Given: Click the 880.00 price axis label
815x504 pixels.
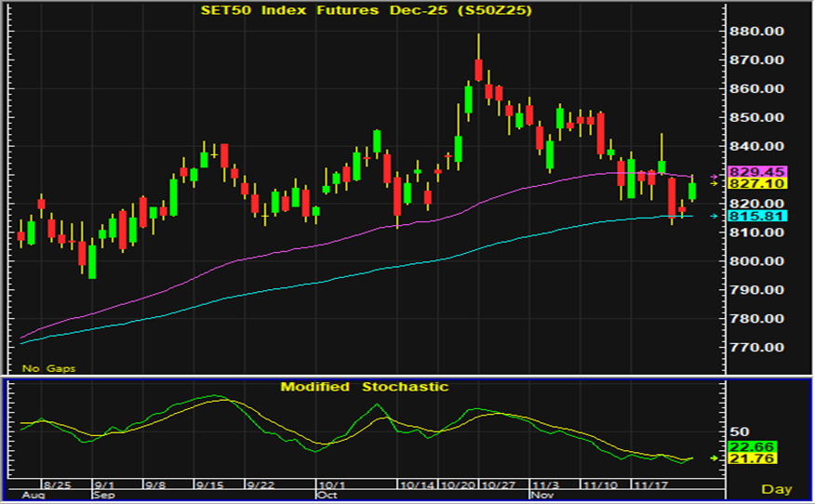Looking at the screenshot, I should (755, 32).
